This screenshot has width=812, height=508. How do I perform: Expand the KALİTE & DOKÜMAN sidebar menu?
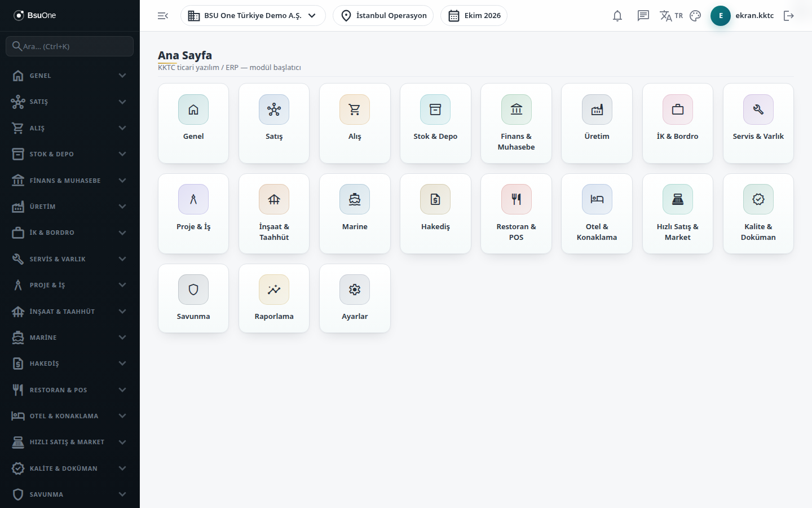point(70,468)
